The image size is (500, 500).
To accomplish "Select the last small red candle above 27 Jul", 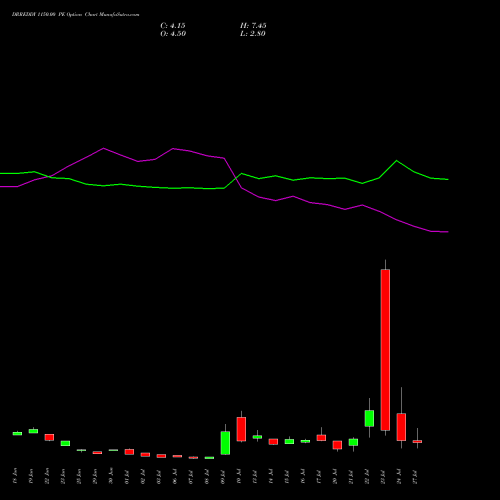I will click(417, 441).
